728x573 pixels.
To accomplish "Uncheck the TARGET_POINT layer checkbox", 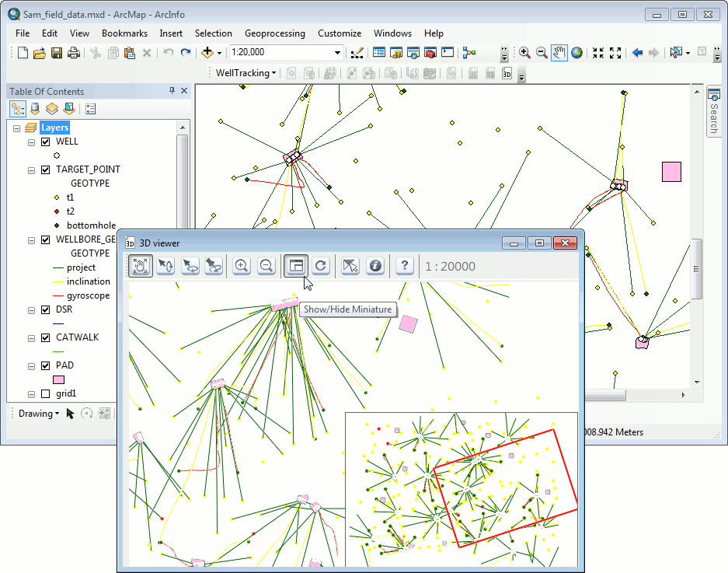I will 46,169.
